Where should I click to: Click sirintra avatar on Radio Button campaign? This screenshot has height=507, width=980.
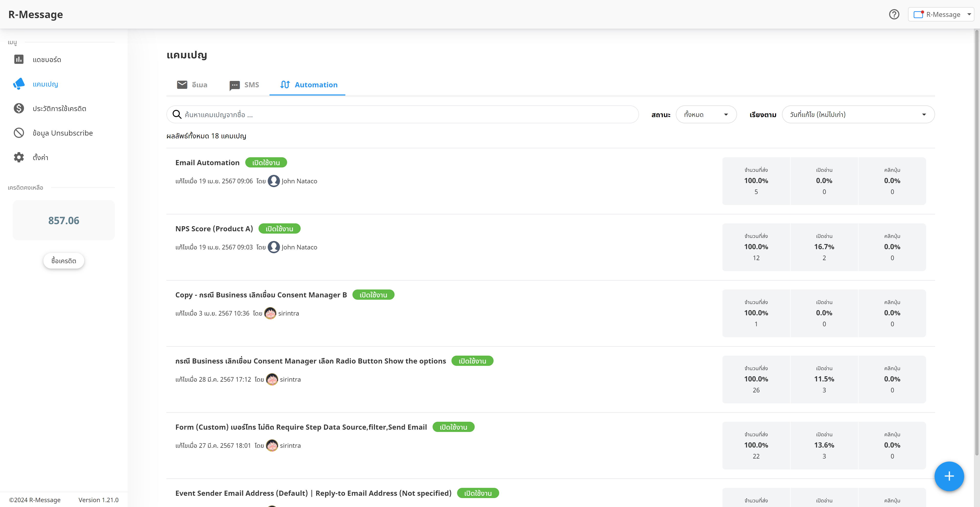pos(272,379)
